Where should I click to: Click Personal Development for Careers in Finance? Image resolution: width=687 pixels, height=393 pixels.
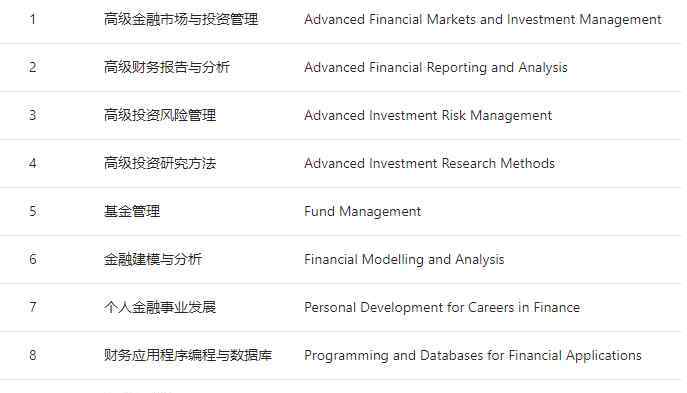(x=442, y=308)
